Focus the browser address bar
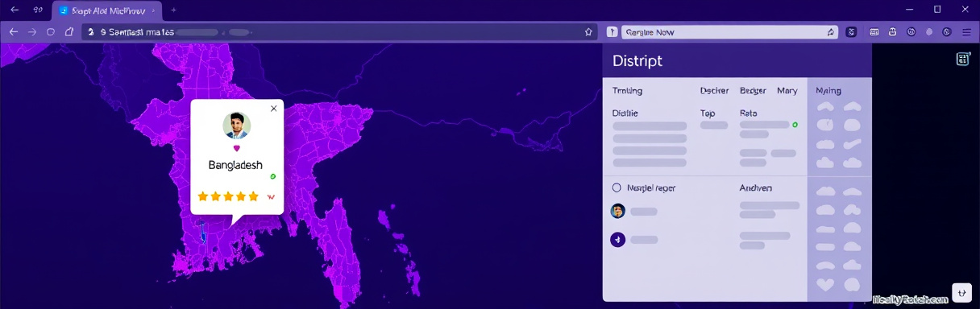980x309 pixels. (x=338, y=32)
